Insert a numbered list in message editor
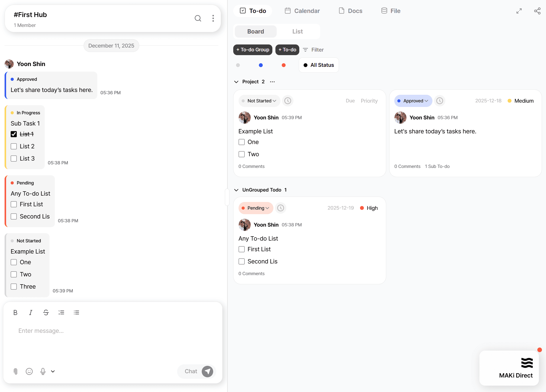Viewport: 546px width, 392px height. pyautogui.click(x=61, y=312)
